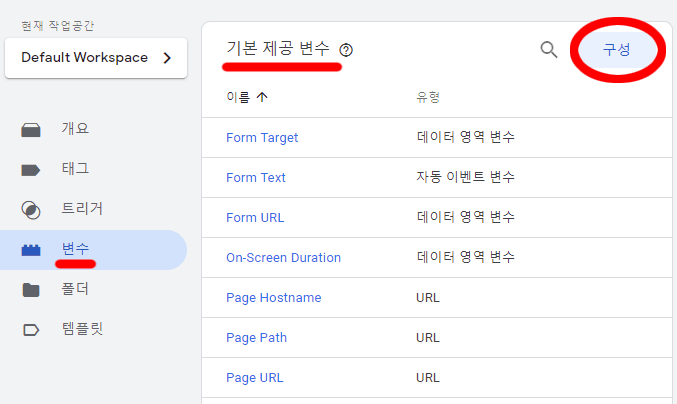Open the 개요 menu item

(x=76, y=129)
